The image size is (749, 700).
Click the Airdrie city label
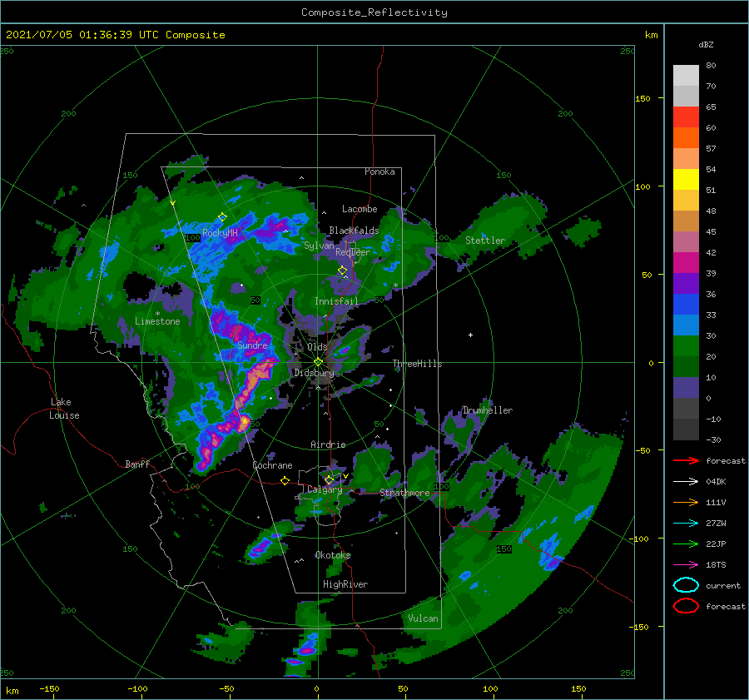(x=328, y=444)
